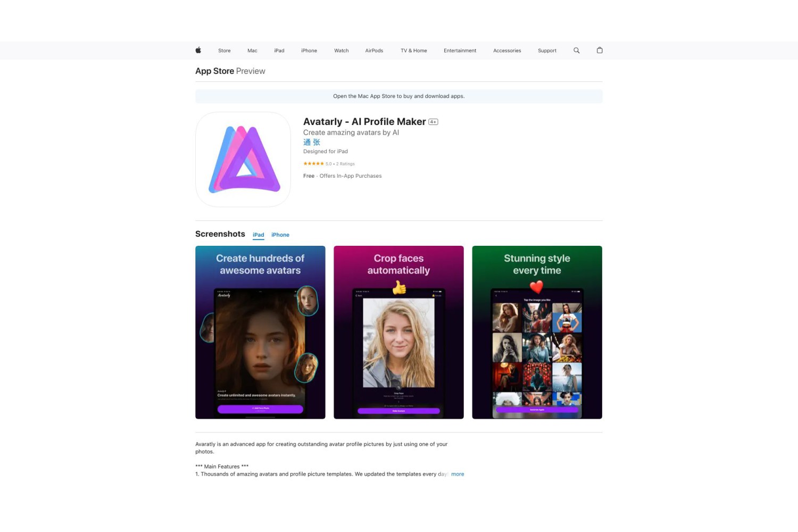Open the Entertainment menu

pyautogui.click(x=460, y=51)
